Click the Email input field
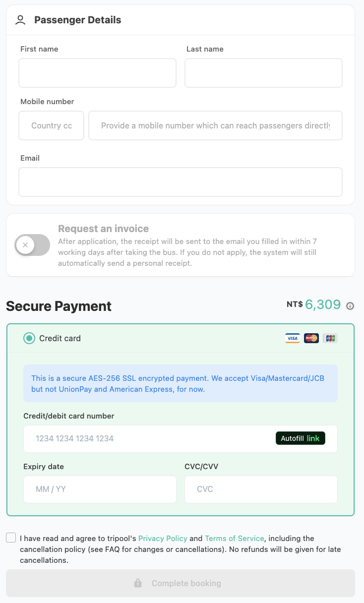Image resolution: width=364 pixels, height=603 pixels. coord(181,182)
